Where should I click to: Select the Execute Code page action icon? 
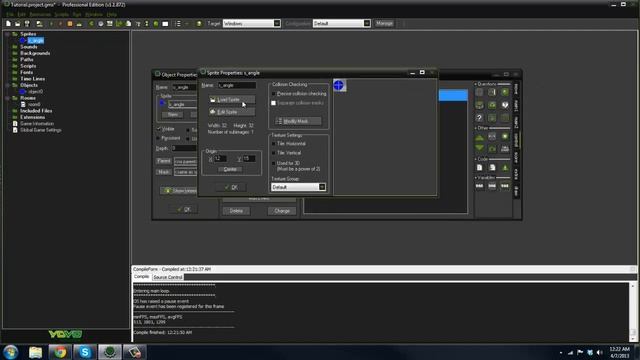click(x=479, y=167)
